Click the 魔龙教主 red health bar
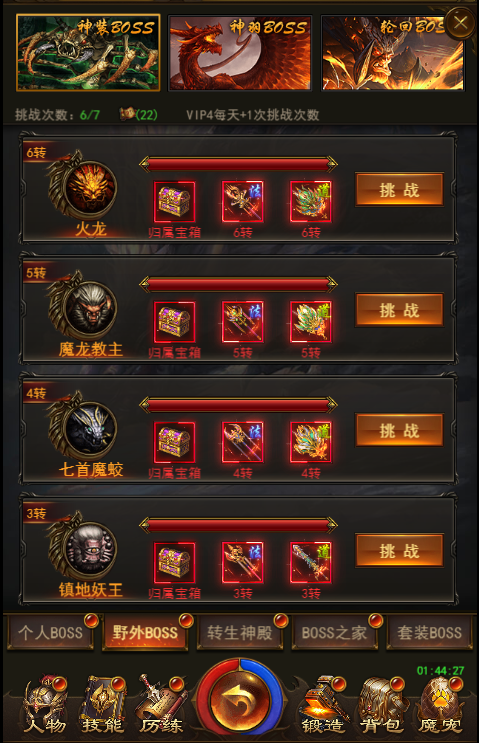The width and height of the screenshot is (479, 743). (x=238, y=284)
